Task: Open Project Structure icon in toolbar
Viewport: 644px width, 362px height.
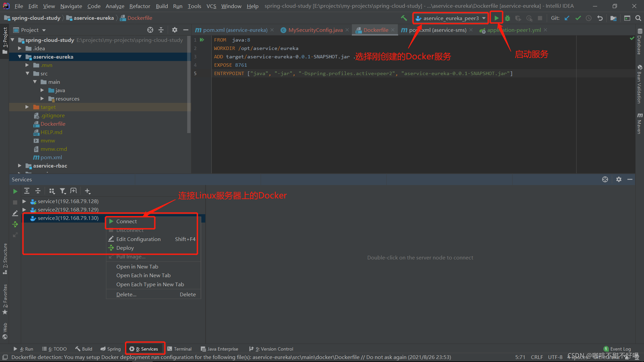Action: (613, 18)
